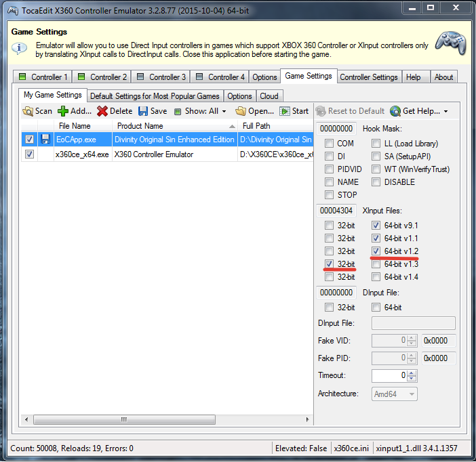Click the Full Path column header
Viewport: 476px width, 462px height.
pyautogui.click(x=275, y=126)
